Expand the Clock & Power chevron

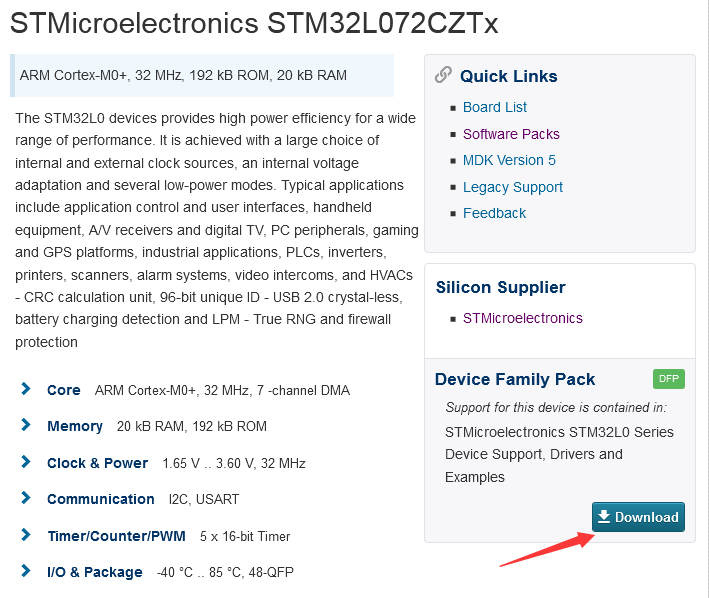pos(26,462)
